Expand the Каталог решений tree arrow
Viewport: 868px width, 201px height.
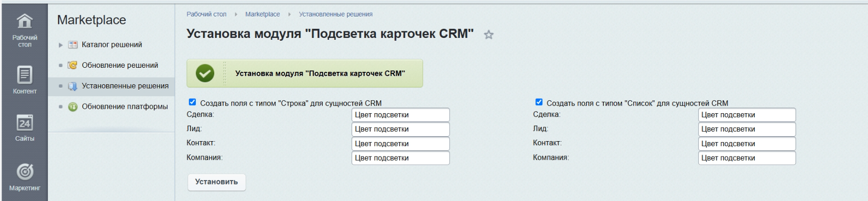click(61, 45)
